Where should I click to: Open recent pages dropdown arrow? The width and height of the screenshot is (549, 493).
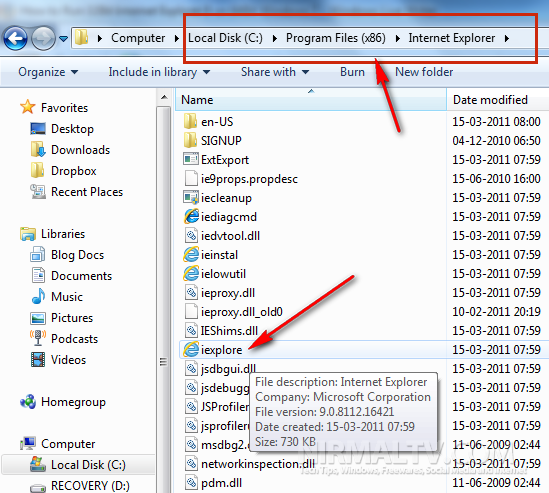[x=63, y=39]
